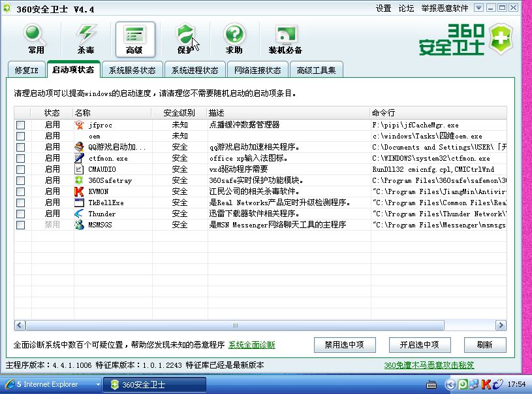Tick the Thunder row checkbox
Screen dimensions: 532x394
click(21, 214)
